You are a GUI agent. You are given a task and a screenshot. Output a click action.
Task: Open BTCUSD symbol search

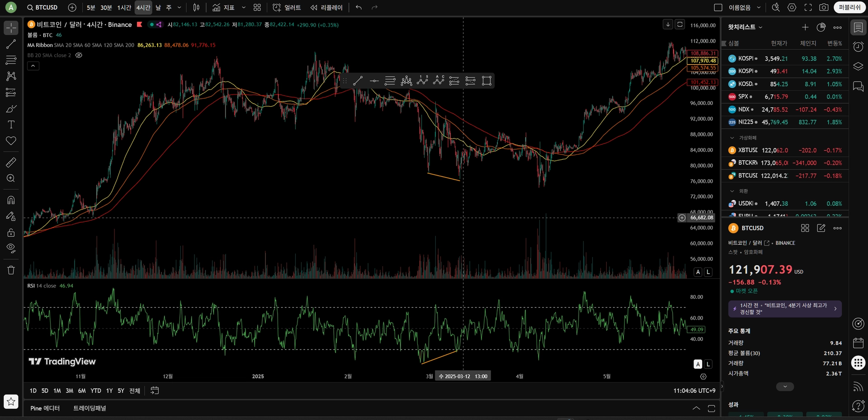click(42, 7)
